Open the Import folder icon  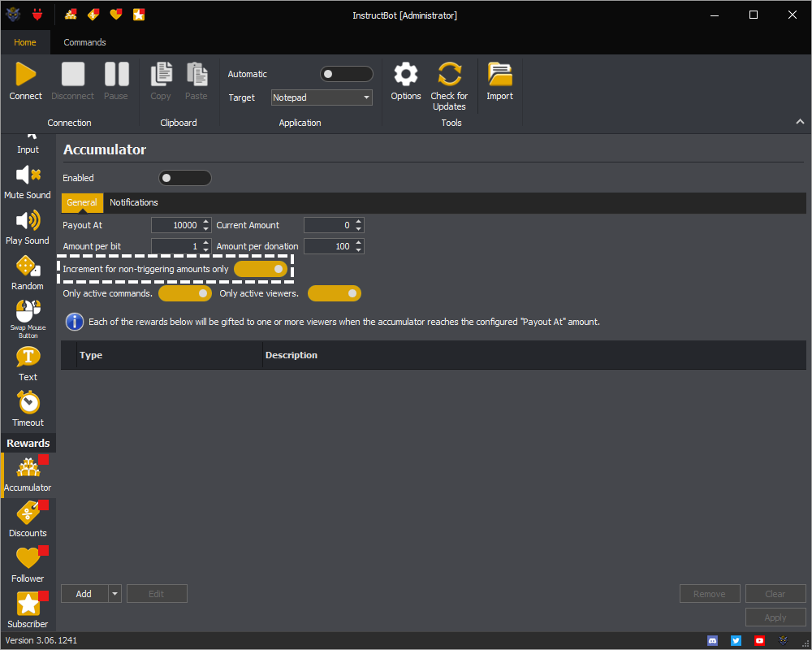click(x=499, y=74)
